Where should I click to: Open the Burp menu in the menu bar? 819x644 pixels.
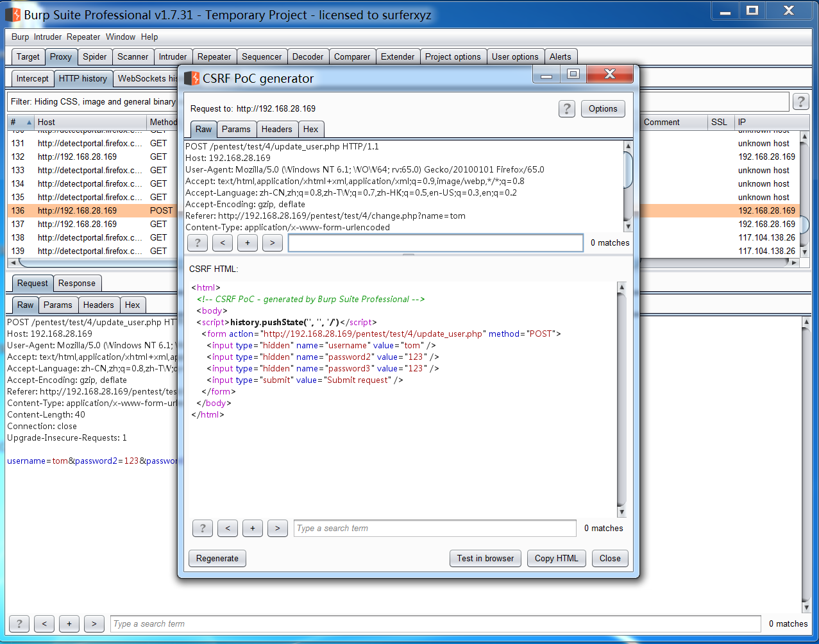point(20,37)
